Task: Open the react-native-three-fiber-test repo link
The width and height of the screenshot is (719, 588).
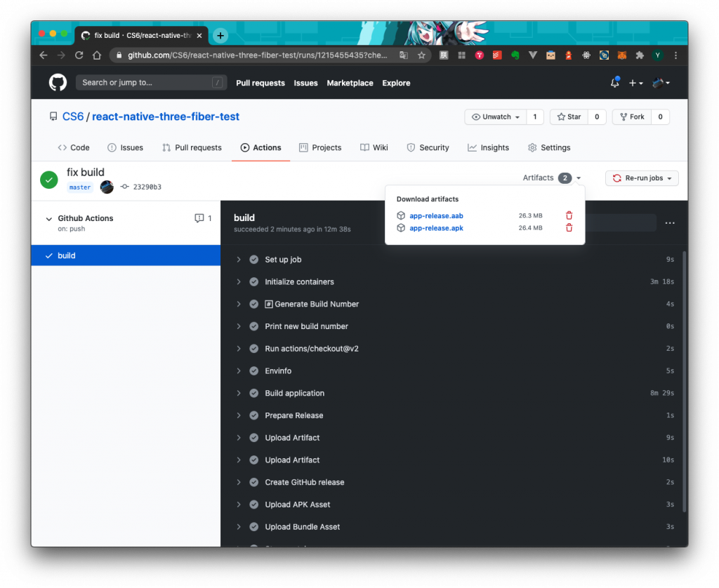Action: click(166, 116)
